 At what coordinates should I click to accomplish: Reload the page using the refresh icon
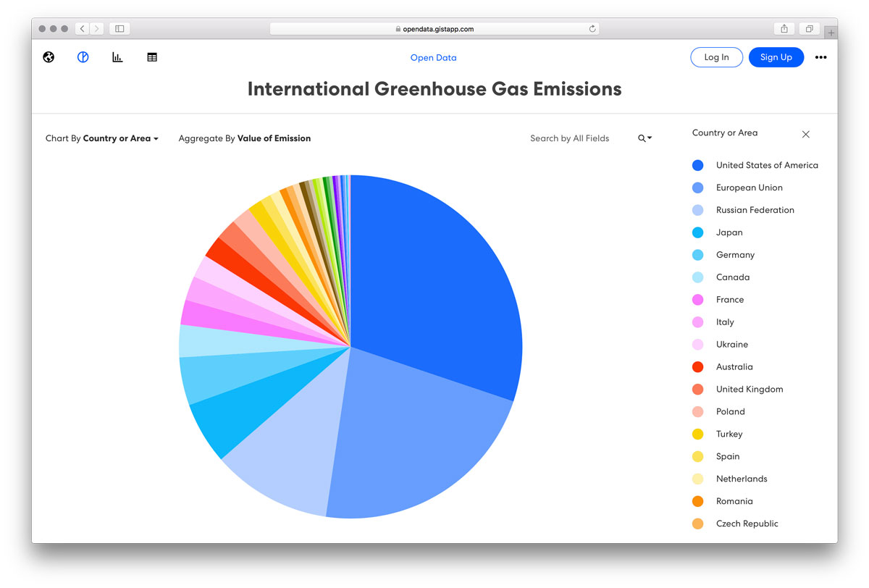pos(592,29)
